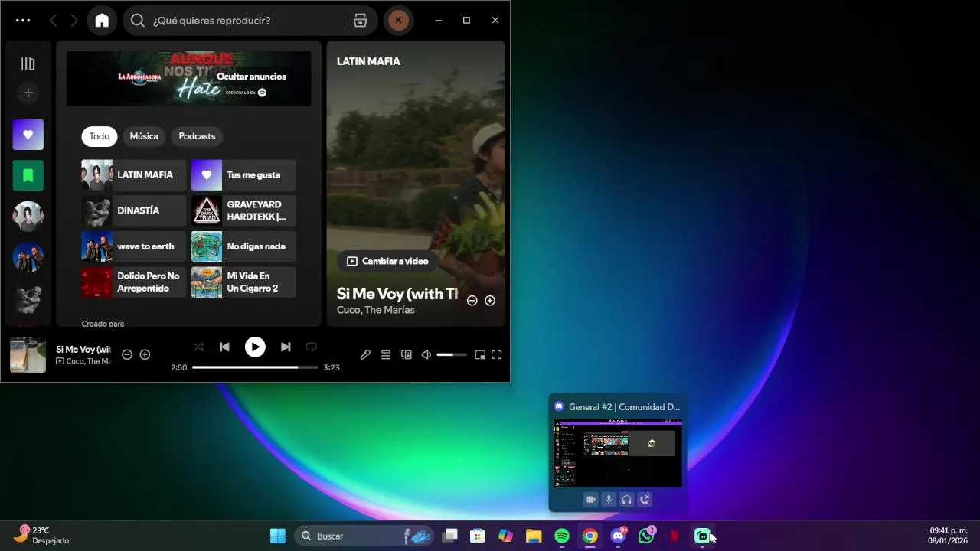The image size is (980, 551).
Task: Click the plus Create button in the sidebar
Action: (28, 93)
